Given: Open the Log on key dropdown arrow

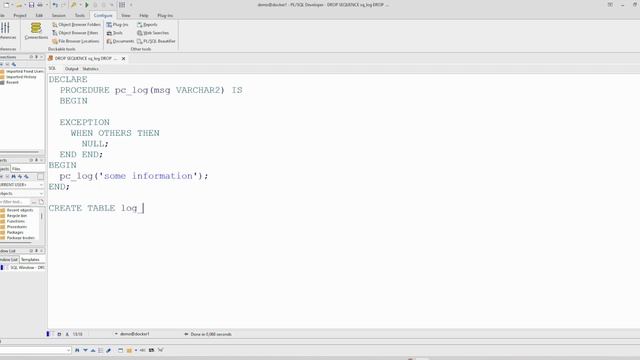Looking at the screenshot, I should click(x=80, y=5).
